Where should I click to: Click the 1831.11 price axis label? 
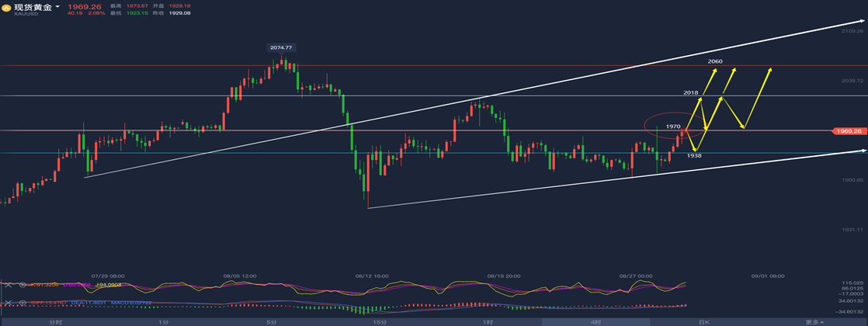coord(852,229)
